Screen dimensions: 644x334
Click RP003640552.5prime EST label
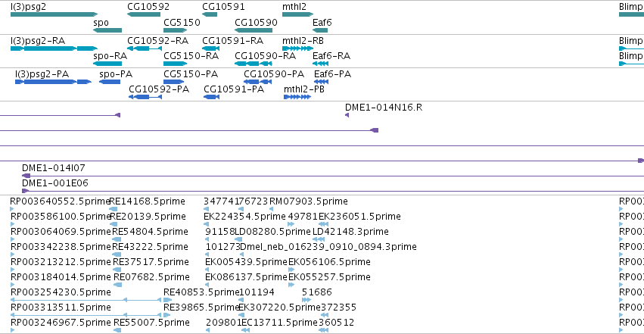coord(61,201)
